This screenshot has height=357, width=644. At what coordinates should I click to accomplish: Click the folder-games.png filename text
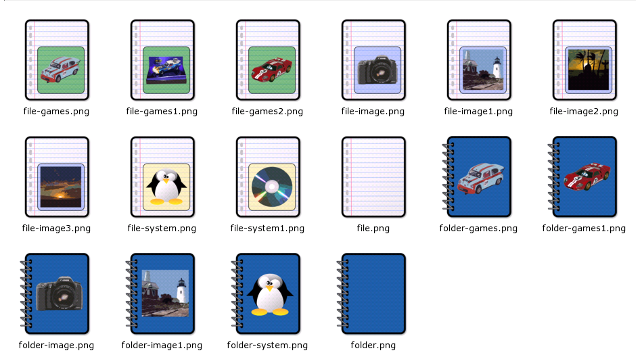[478, 229]
